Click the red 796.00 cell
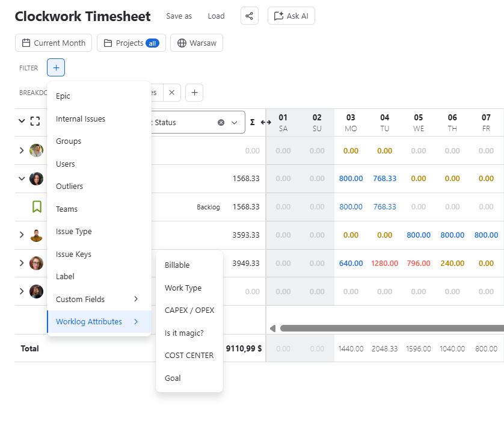This screenshot has height=429, width=504. tap(419, 264)
